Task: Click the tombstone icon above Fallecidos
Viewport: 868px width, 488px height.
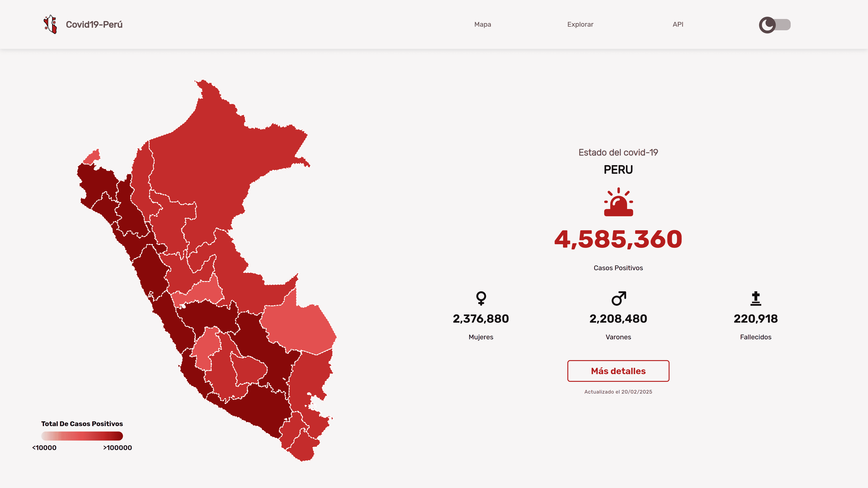Action: tap(755, 298)
